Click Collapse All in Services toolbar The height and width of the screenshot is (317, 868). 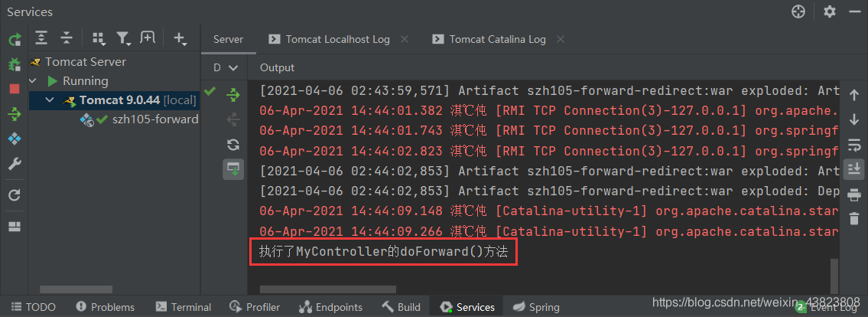coord(67,38)
